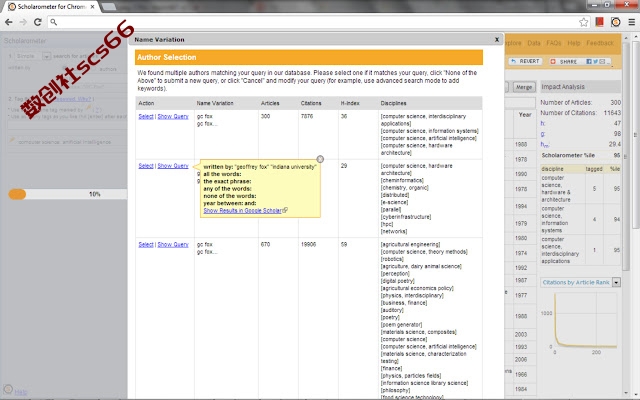Open the red extension icon in the toolbar
The height and width of the screenshot is (400, 640).
600,22
